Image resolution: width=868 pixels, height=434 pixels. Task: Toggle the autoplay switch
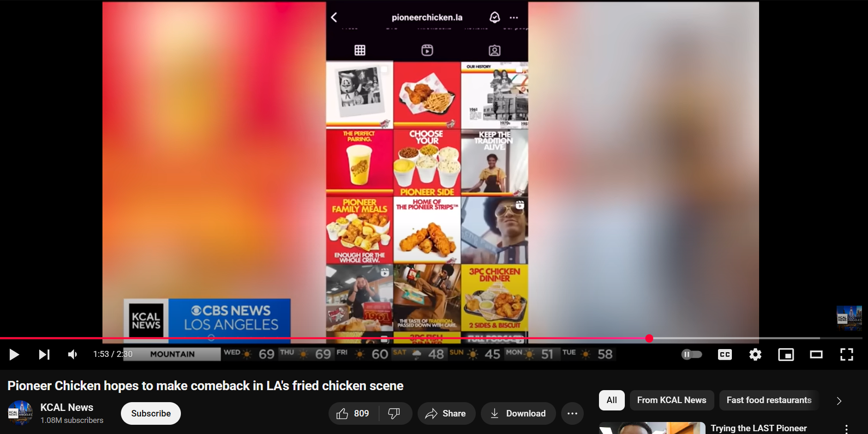click(692, 355)
